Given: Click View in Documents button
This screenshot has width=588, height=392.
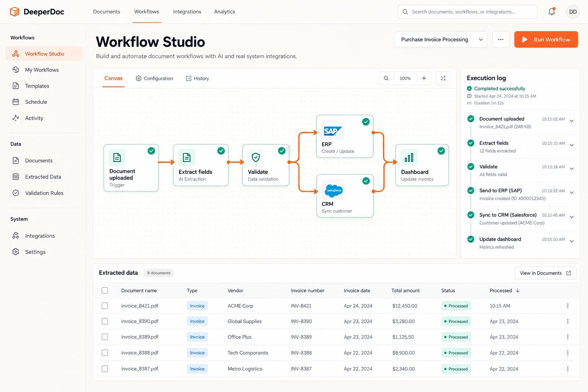Looking at the screenshot, I should (546, 273).
